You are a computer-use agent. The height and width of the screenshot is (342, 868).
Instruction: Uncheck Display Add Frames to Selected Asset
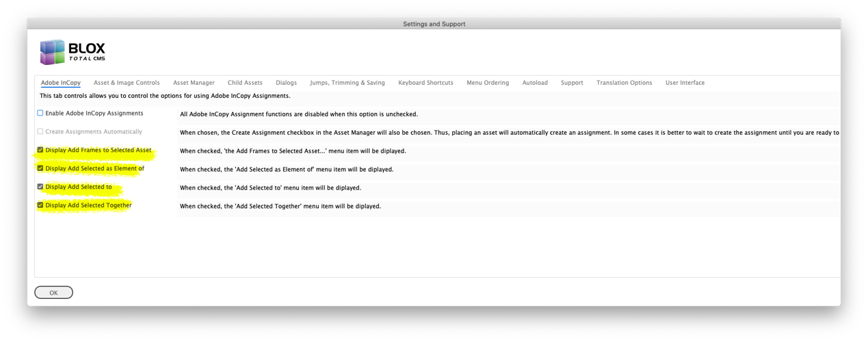coord(40,150)
